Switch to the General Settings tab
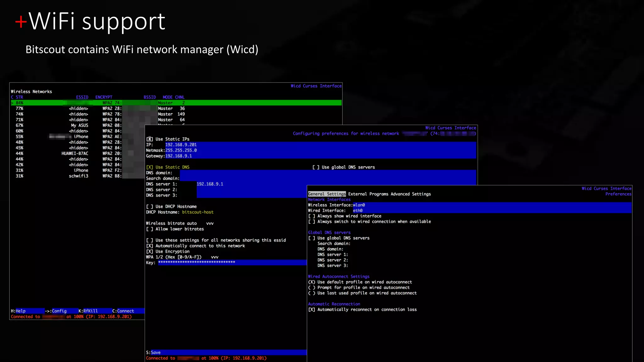644x362 pixels. tap(327, 194)
